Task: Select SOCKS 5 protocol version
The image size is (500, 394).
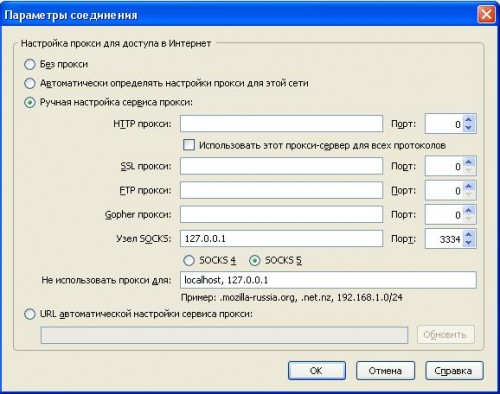Action: (255, 260)
